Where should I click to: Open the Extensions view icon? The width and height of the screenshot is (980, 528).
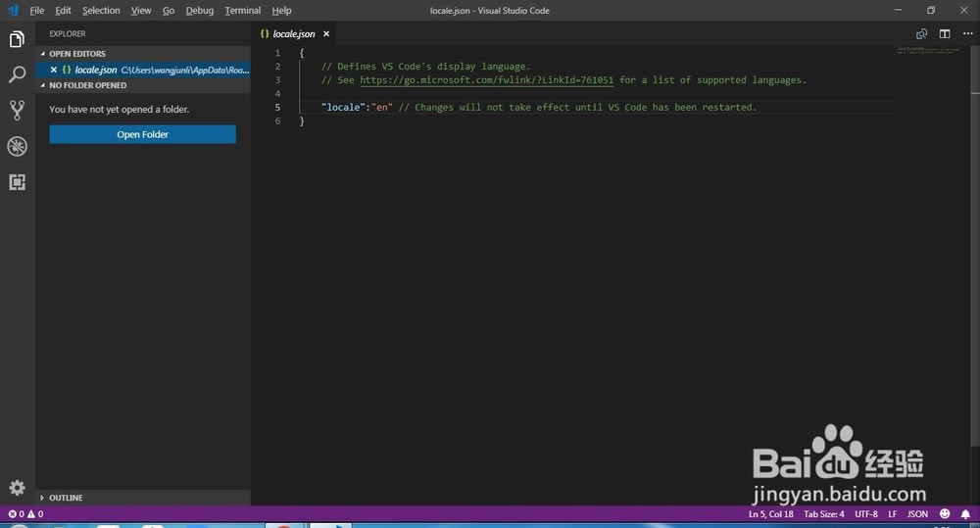[x=17, y=182]
